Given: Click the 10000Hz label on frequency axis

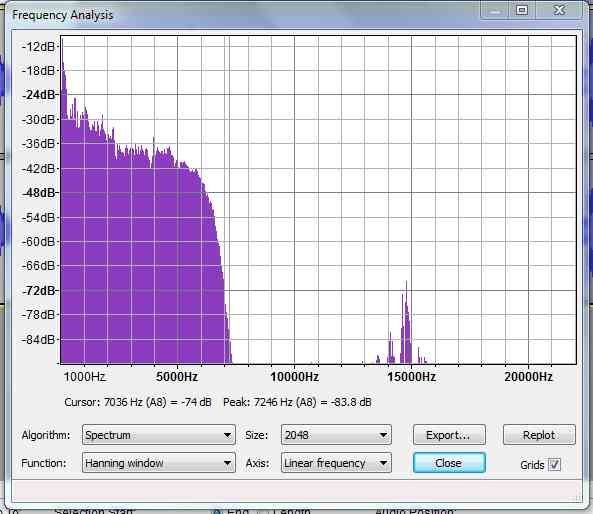Looking at the screenshot, I should point(294,377).
